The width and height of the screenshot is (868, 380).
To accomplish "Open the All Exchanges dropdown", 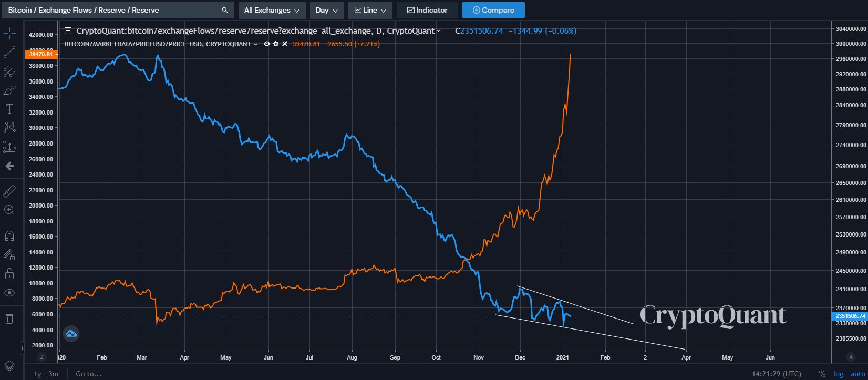I will 272,10.
